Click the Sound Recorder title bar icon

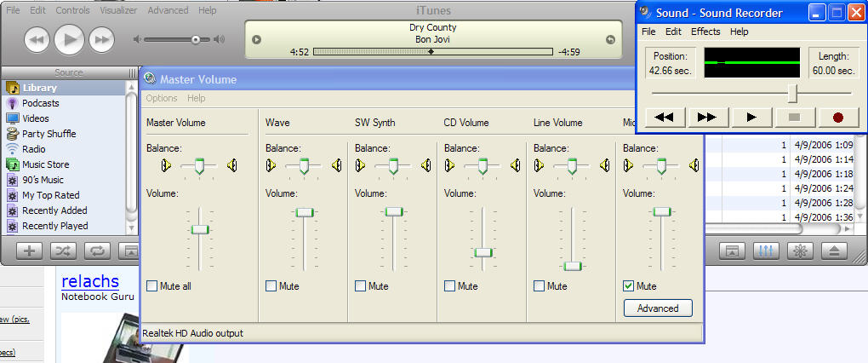coord(645,12)
